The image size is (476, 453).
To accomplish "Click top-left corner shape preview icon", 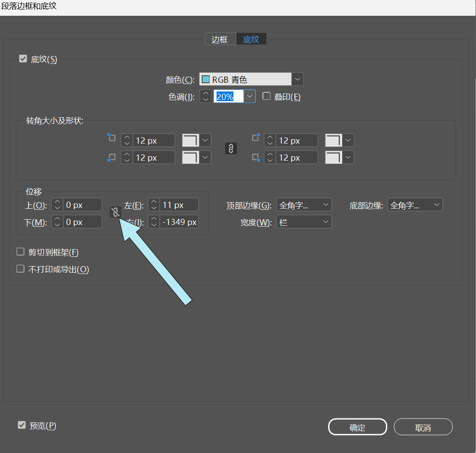I will click(190, 140).
